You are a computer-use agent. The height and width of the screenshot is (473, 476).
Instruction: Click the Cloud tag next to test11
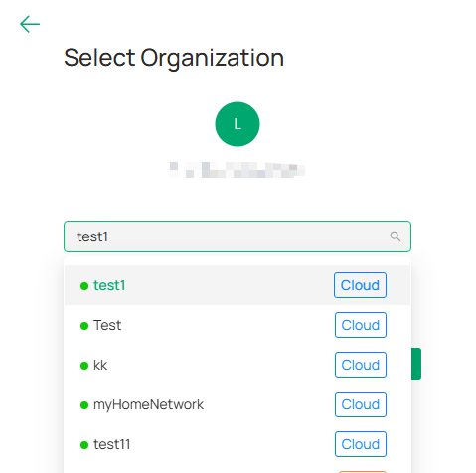coord(361,444)
